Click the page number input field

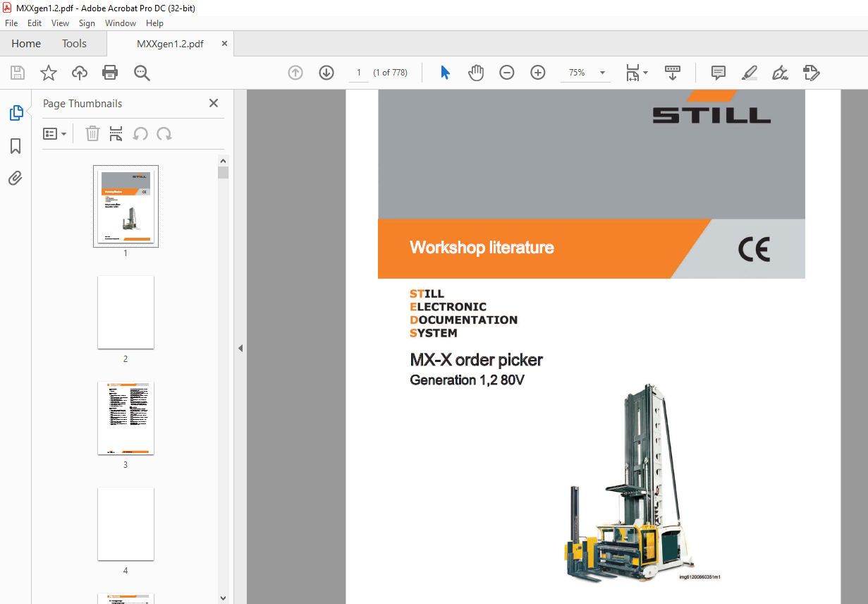pyautogui.click(x=358, y=73)
